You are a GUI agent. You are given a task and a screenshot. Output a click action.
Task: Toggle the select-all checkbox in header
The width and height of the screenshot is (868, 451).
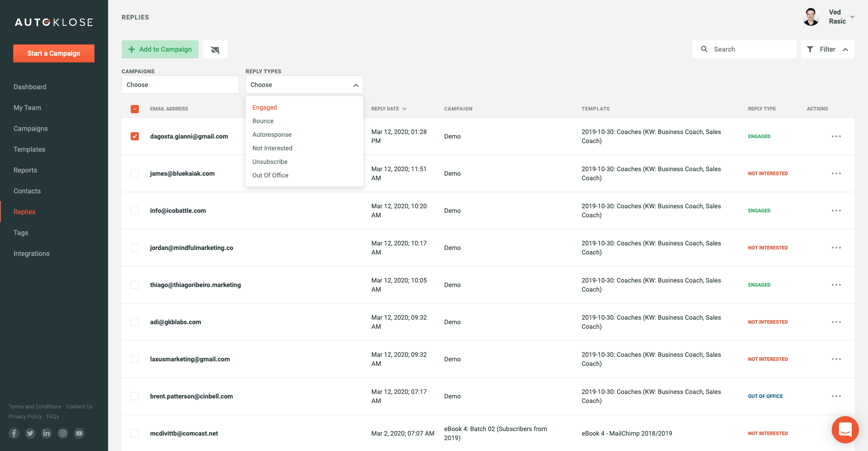tap(135, 109)
